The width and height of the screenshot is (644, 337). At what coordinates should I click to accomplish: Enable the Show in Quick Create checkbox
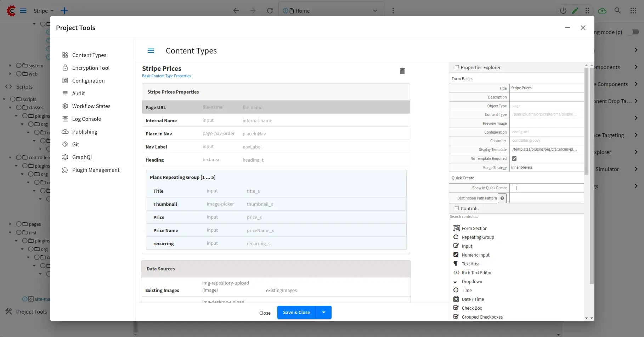(514, 188)
